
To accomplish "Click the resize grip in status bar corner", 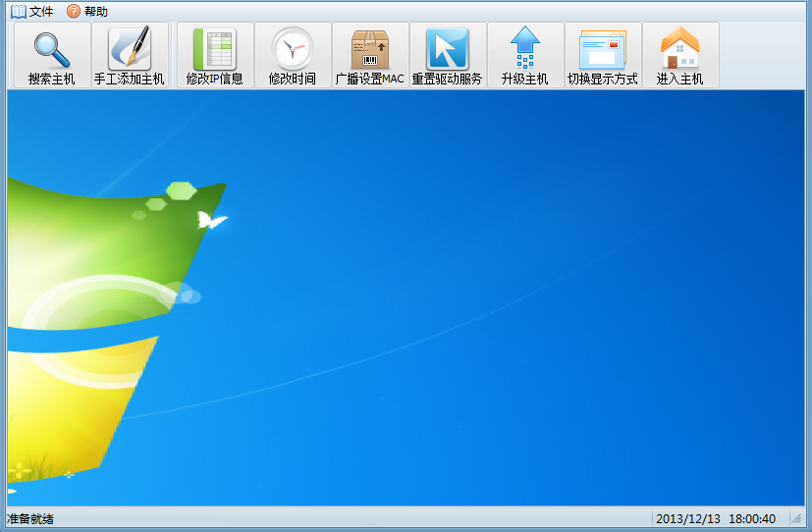I will pos(796,518).
